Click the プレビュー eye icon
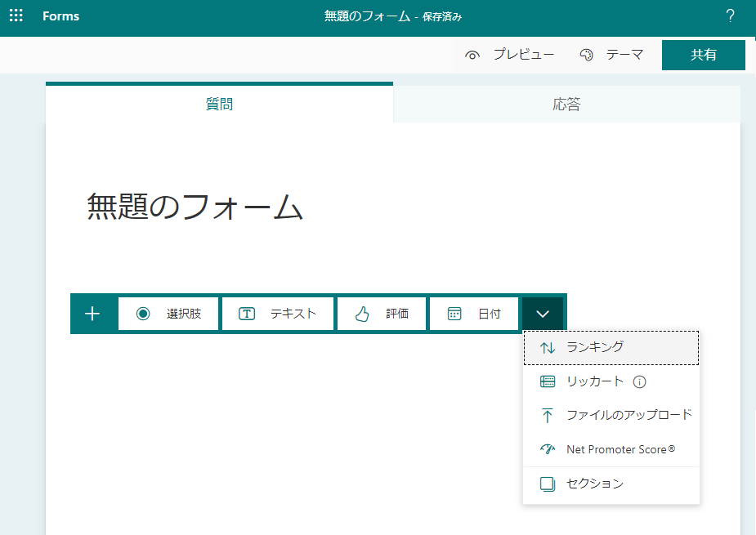Screen dimensions: 756x535 click(472, 55)
